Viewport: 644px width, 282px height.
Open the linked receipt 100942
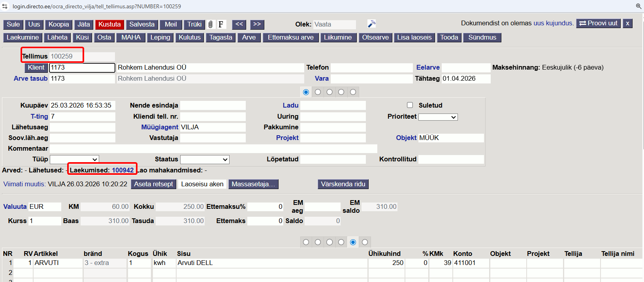pyautogui.click(x=122, y=170)
